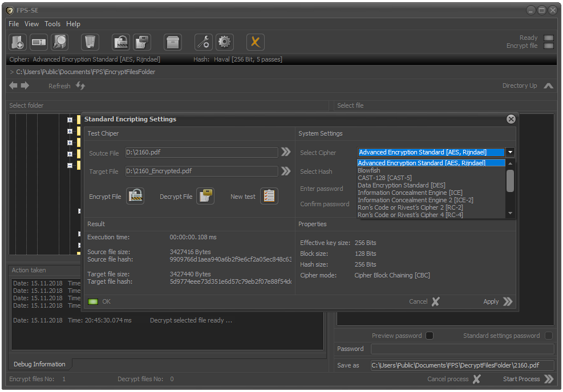Click Start Process button
The image size is (563, 392).
(x=528, y=379)
